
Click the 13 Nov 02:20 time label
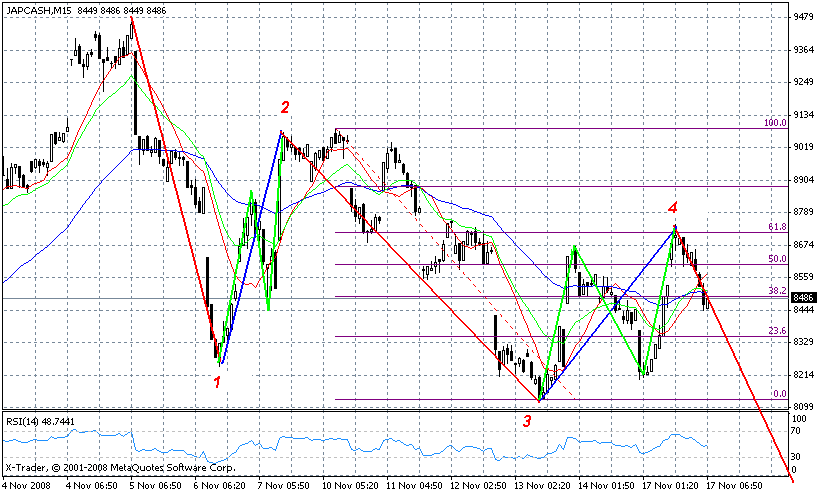point(543,485)
